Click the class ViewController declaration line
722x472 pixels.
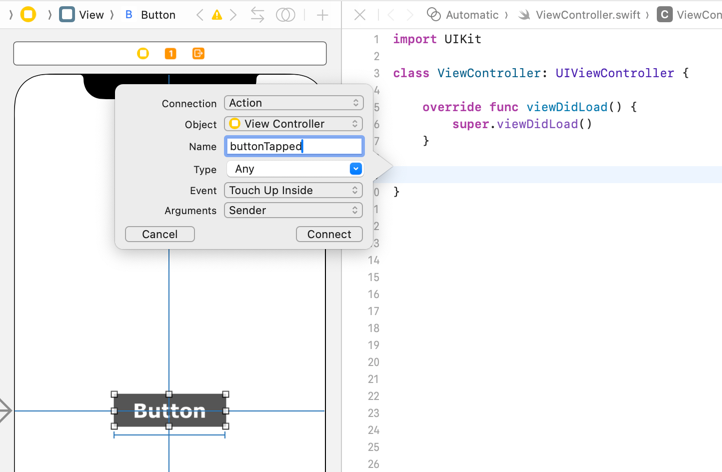pyautogui.click(x=541, y=73)
